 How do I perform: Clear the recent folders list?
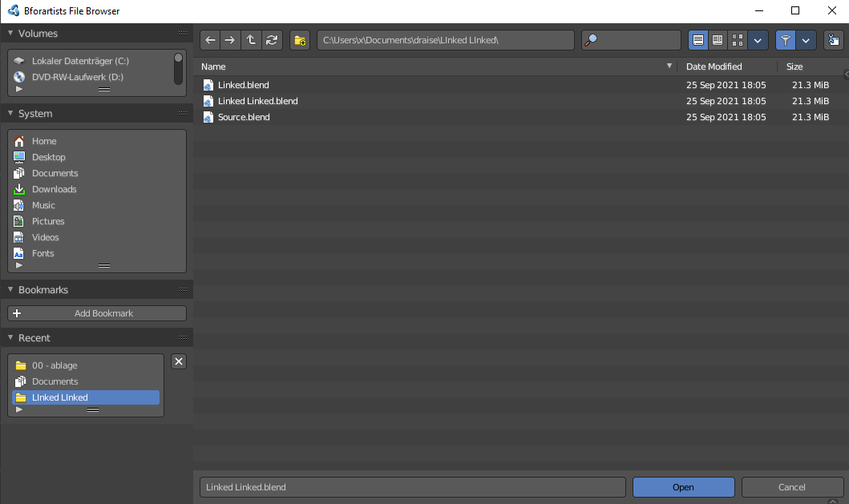point(179,361)
